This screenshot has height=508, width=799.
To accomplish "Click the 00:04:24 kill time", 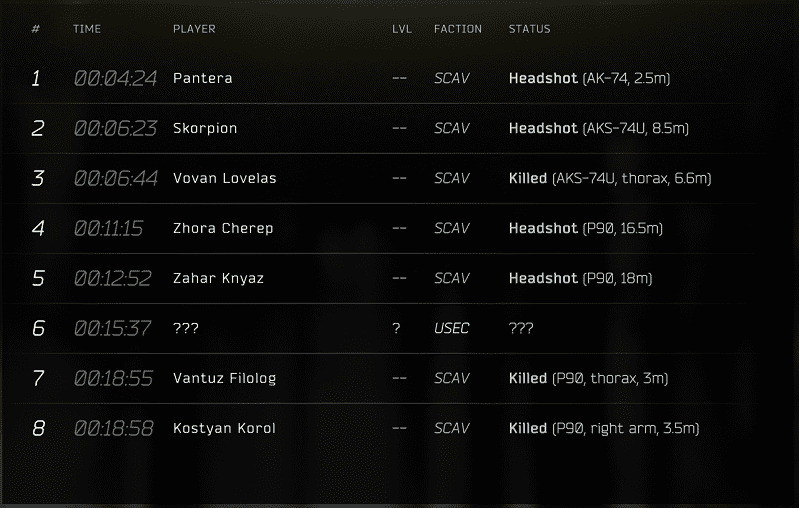I will point(115,78).
